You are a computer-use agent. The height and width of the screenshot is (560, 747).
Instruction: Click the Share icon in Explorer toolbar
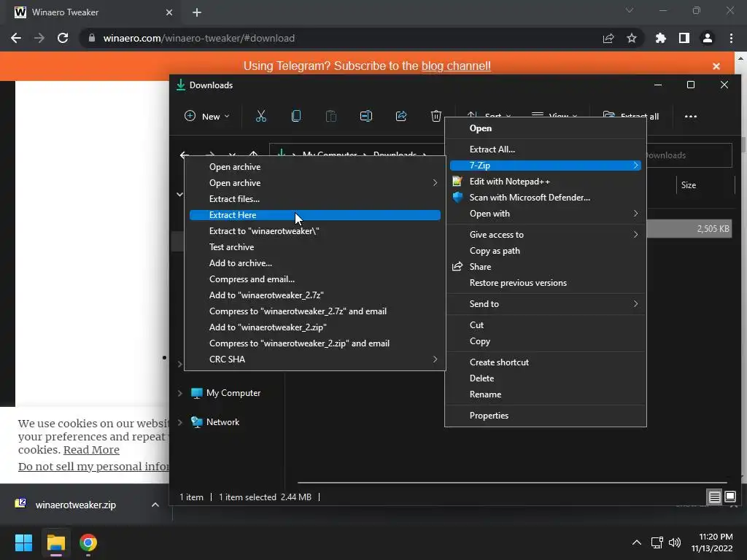pyautogui.click(x=401, y=116)
